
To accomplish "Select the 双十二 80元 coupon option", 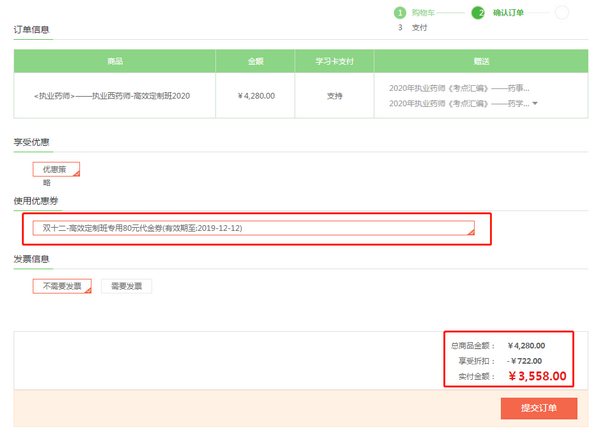I will 253,229.
